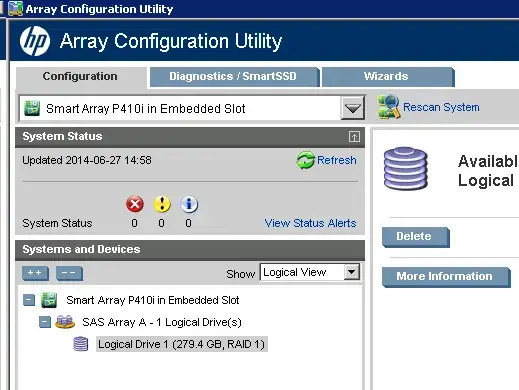Screen dimensions: 519x390
Task: Switch to the Diagnostics / SmartSSD tab
Action: 233,76
